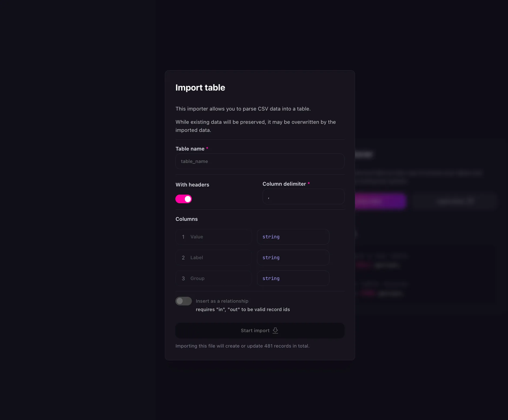The image size is (508, 420).
Task: Click the Columns section heading
Action: pos(186,219)
